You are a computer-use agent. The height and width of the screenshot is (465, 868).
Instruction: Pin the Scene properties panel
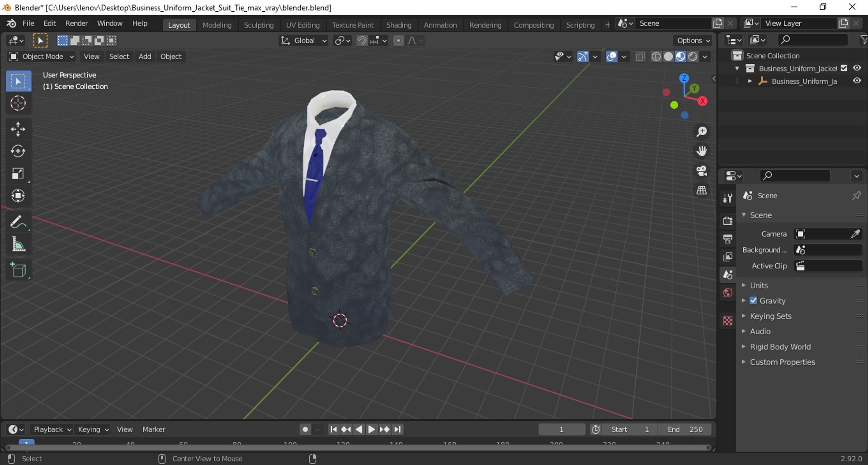pyautogui.click(x=856, y=195)
